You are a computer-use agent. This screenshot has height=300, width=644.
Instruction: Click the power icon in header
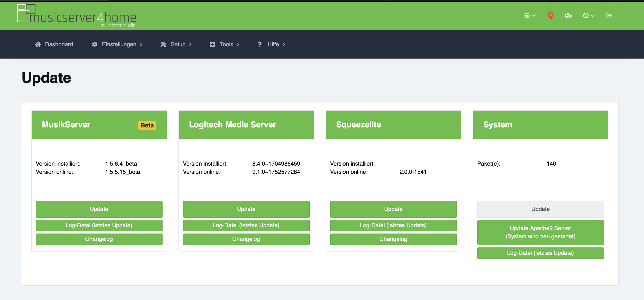(x=586, y=15)
